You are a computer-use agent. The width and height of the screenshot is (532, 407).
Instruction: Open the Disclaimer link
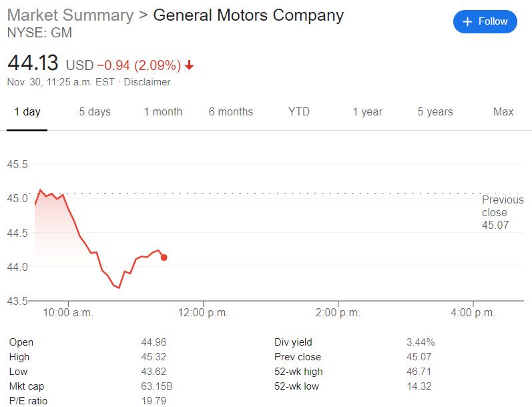coord(147,82)
